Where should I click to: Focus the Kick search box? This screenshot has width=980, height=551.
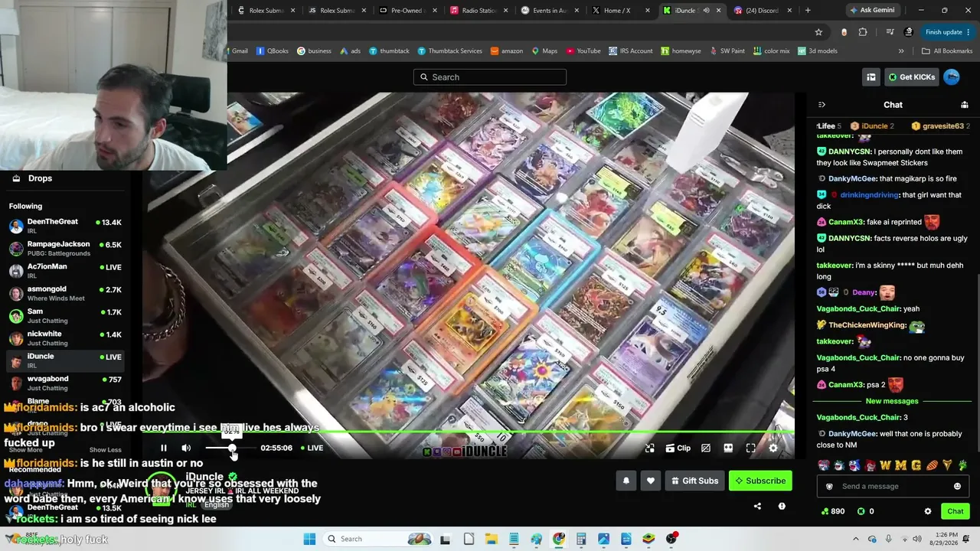(x=490, y=77)
